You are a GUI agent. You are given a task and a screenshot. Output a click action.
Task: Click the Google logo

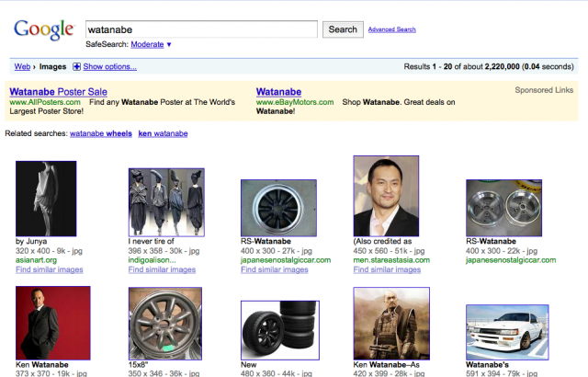(x=43, y=29)
